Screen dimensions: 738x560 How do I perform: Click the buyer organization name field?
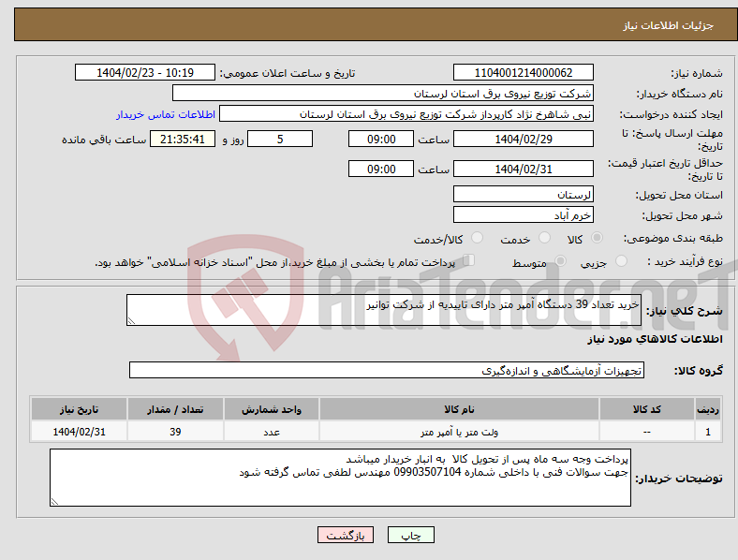pyautogui.click(x=383, y=93)
